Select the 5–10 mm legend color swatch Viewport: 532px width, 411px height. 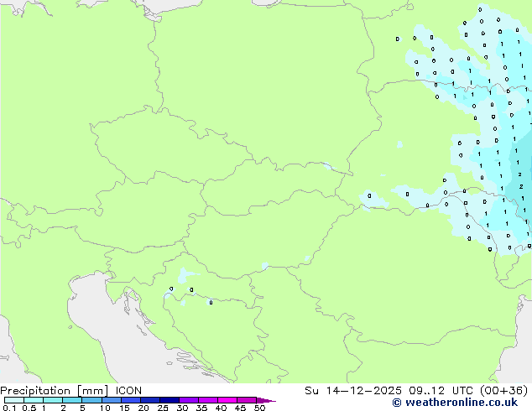[91, 400]
